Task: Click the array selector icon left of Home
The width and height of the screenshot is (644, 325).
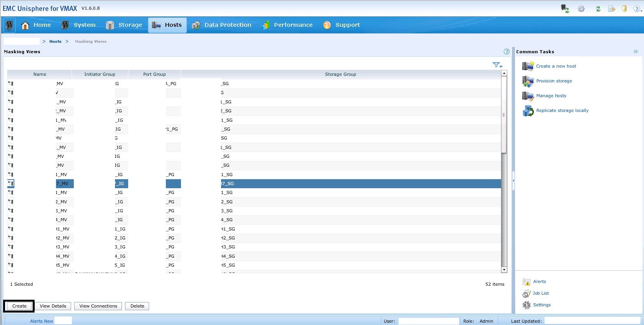Action: [x=9, y=25]
